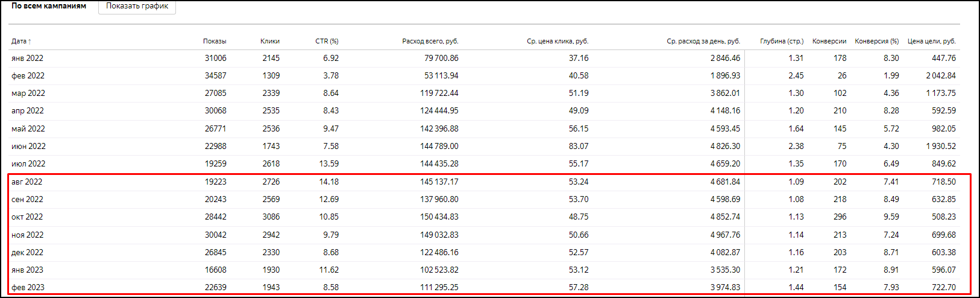
Task: Click the Конверсии column header
Action: click(829, 41)
